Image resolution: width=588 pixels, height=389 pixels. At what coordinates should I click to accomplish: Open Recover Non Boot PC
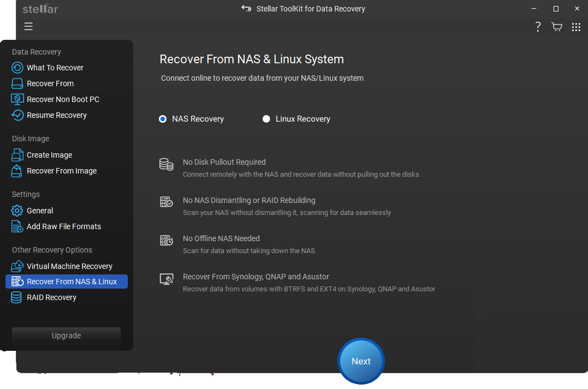coord(63,99)
